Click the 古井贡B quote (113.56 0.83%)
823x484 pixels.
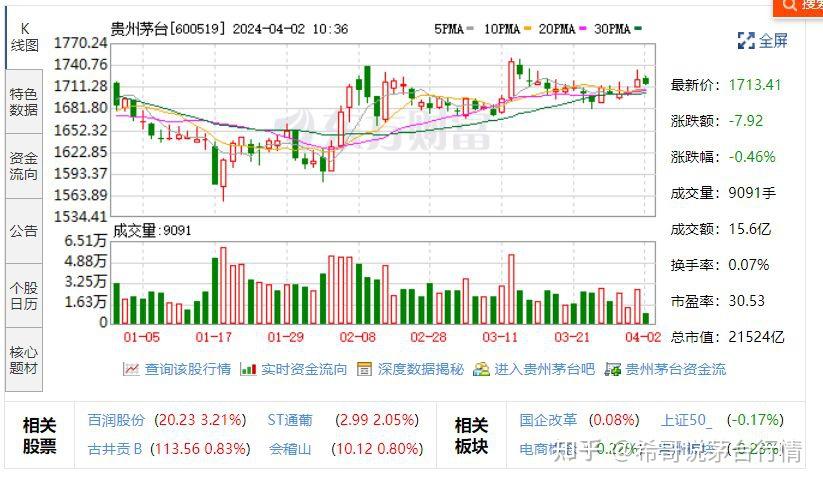(x=200, y=449)
